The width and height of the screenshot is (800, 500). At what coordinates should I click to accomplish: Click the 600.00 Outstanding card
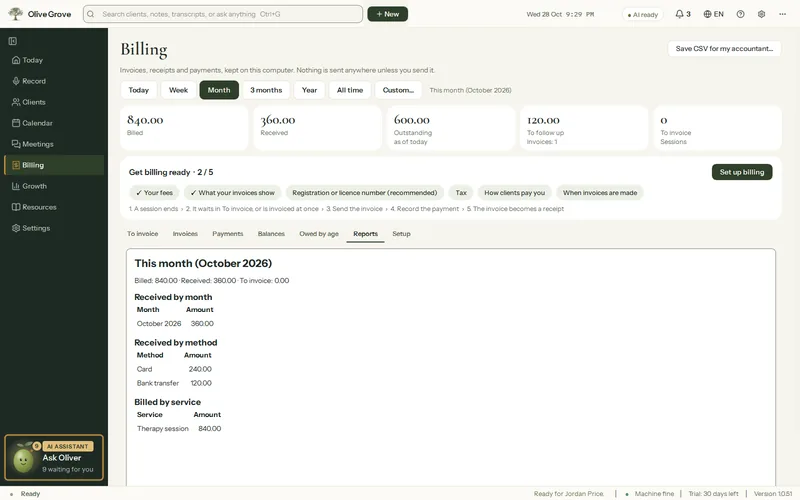click(451, 128)
